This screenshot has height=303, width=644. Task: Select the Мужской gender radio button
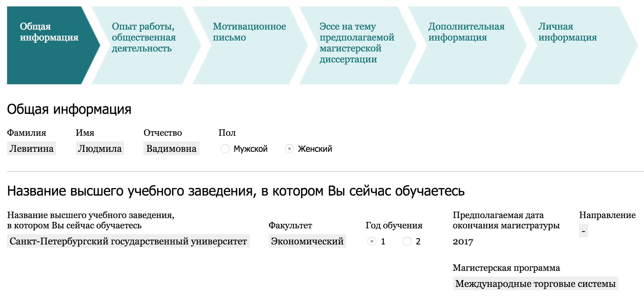225,149
